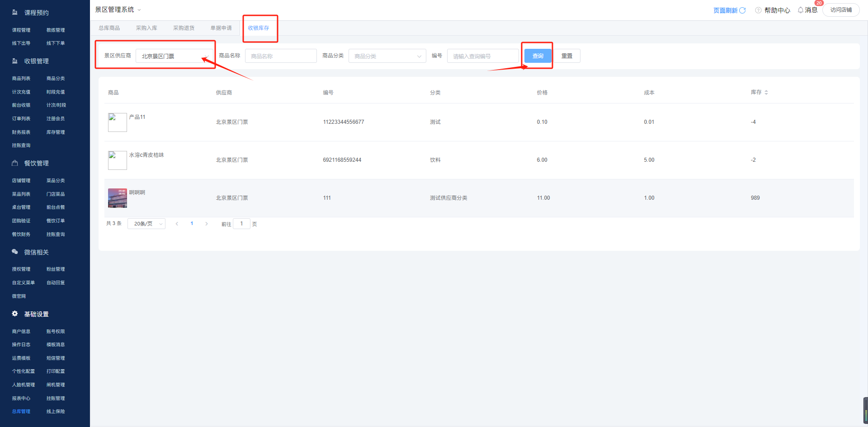Click the page refresh icon
868x427 pixels.
point(742,10)
